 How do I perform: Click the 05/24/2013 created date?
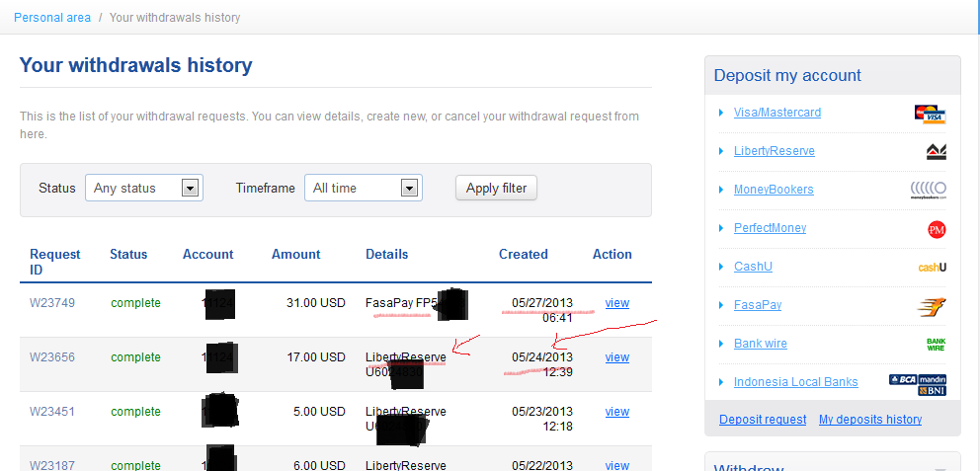(542, 357)
